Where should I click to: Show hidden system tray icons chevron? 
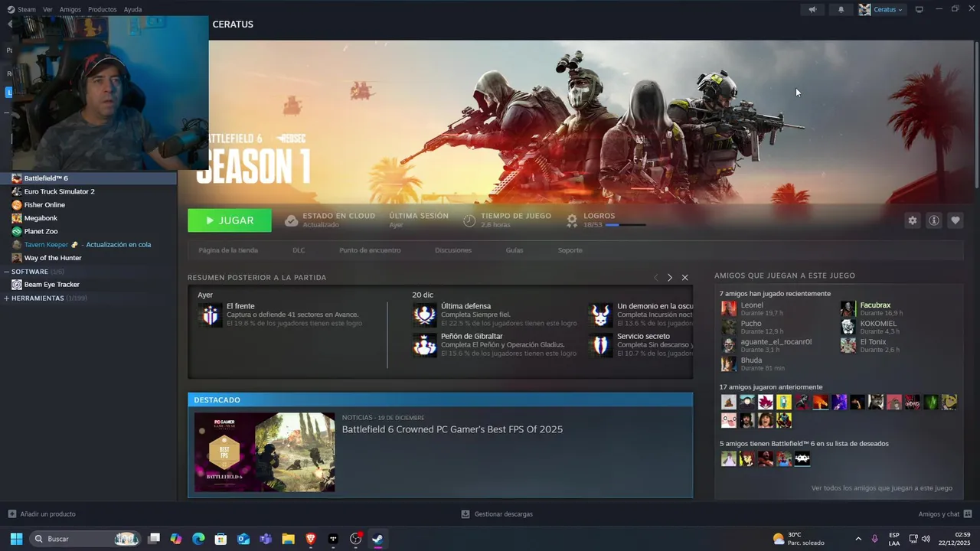click(x=857, y=539)
